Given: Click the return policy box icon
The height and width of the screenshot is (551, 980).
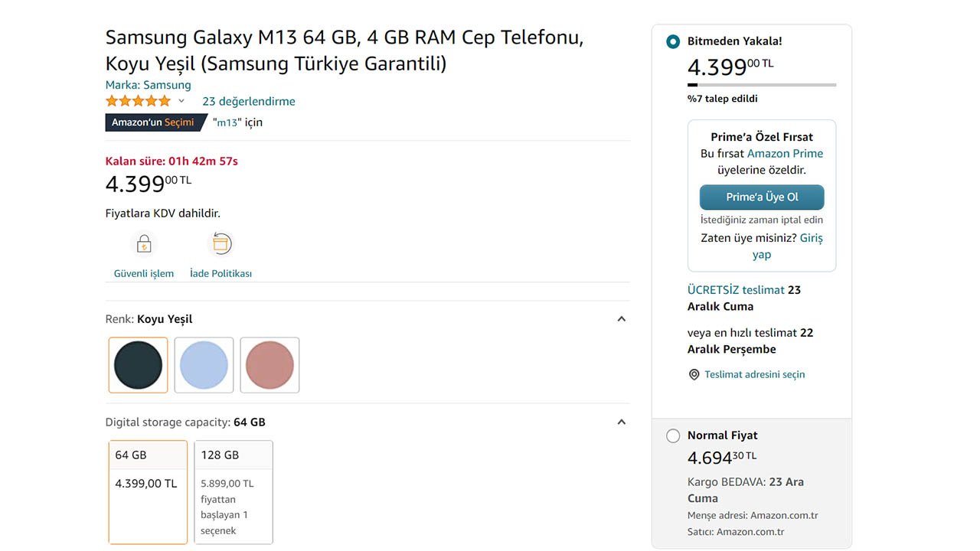Looking at the screenshot, I should tap(220, 244).
